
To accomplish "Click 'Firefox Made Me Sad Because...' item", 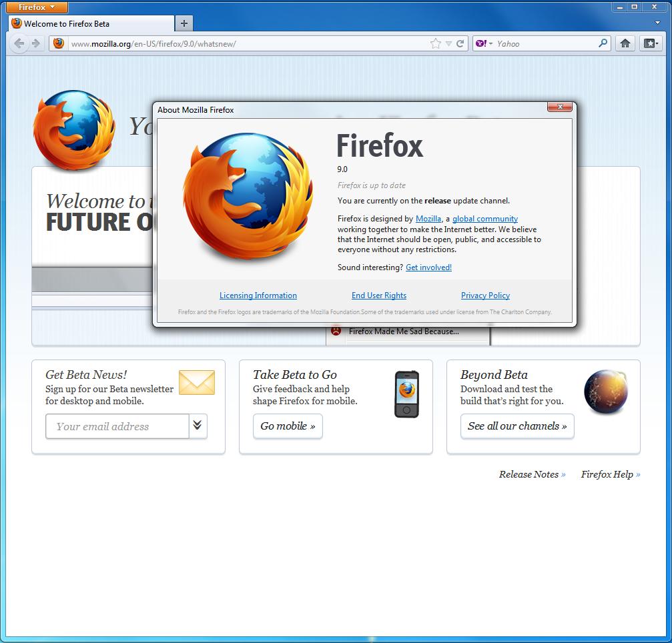I will pos(404,331).
